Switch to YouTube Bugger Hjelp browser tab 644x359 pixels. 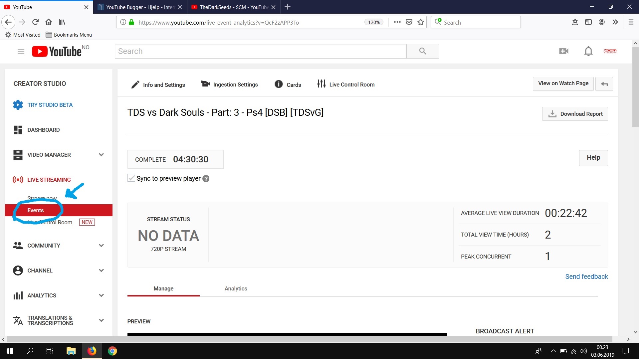[140, 7]
